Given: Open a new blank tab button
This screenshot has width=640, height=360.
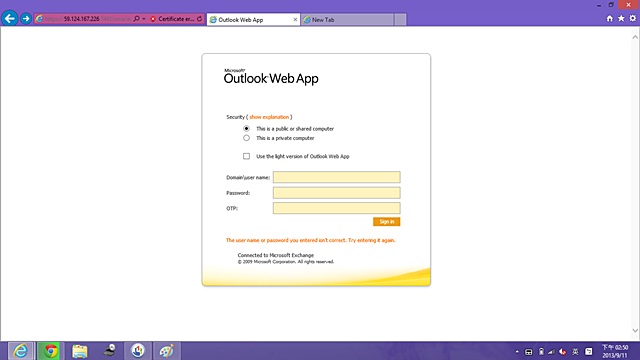Looking at the screenshot, I should 400,20.
